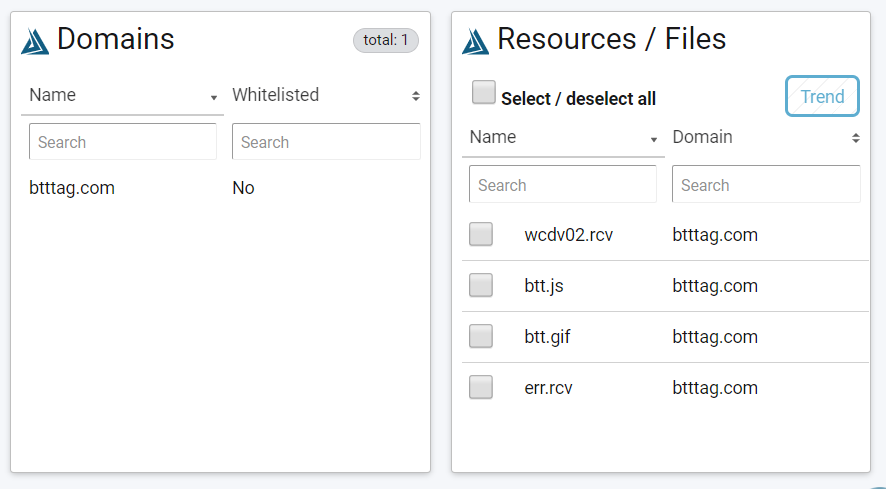Click the Resources Domain search field

tap(766, 184)
